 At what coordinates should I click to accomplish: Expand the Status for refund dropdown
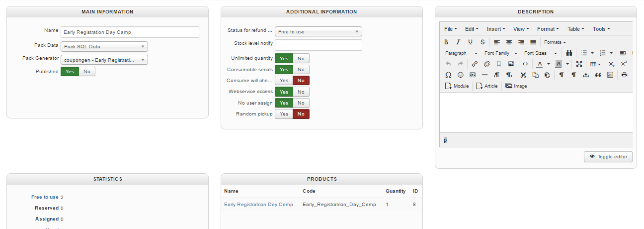click(318, 32)
